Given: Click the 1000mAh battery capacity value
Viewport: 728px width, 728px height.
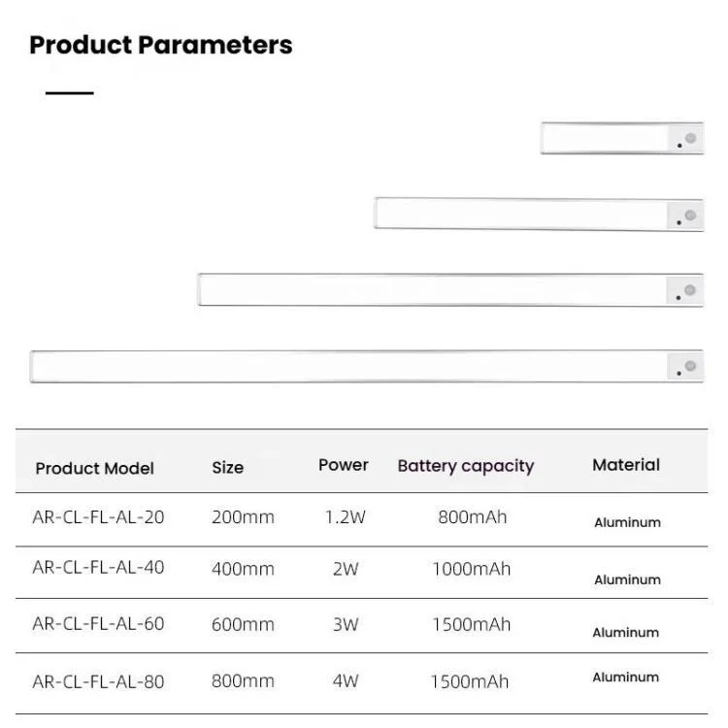Looking at the screenshot, I should 472,569.
